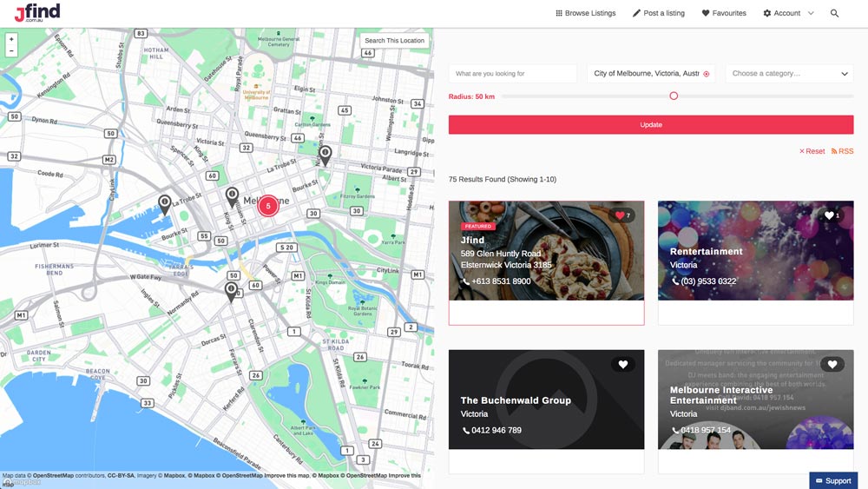Open the Support chat button
The height and width of the screenshot is (489, 868).
tap(833, 480)
